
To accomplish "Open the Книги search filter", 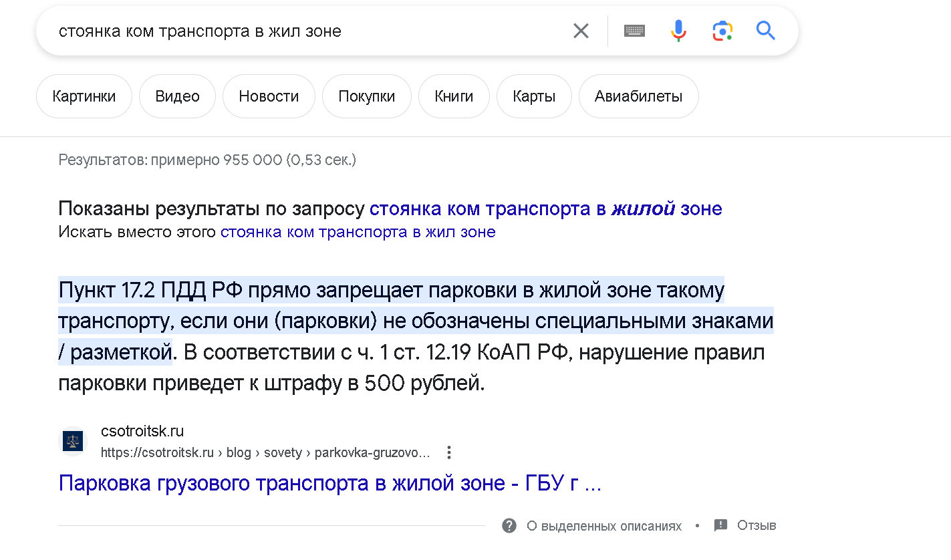I will pyautogui.click(x=454, y=96).
